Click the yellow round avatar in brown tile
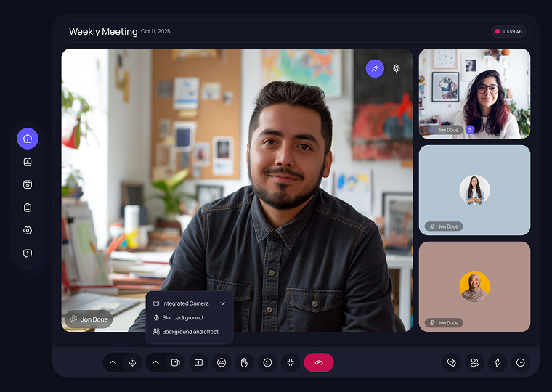Screen dimensions: 552x392 click(474, 287)
